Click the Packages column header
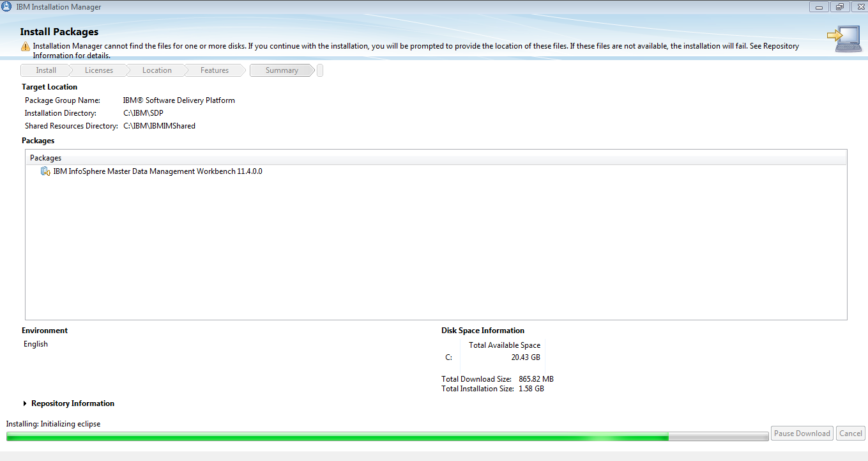 pyautogui.click(x=436, y=157)
